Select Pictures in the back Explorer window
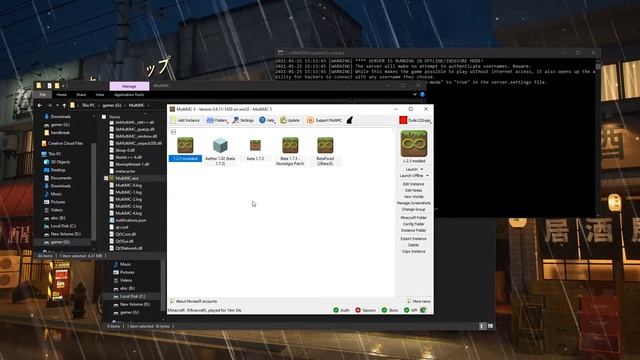This screenshot has width=640, height=360. 124,272
